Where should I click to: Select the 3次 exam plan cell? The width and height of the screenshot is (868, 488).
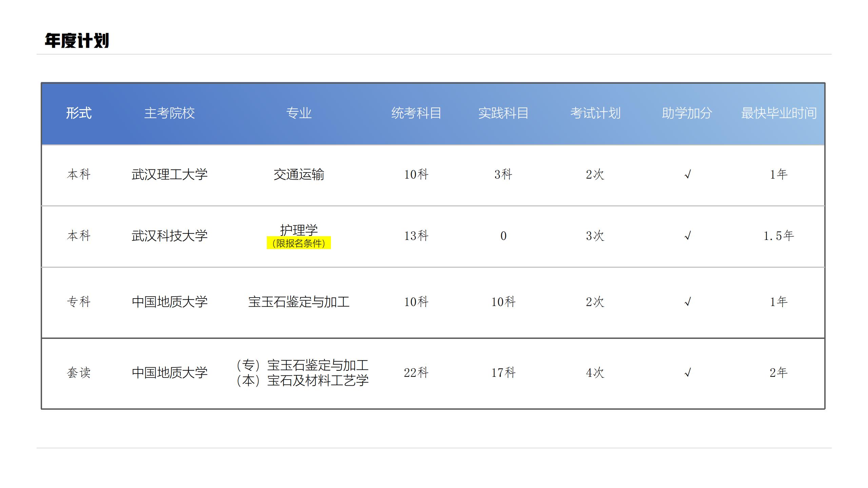[x=595, y=236]
